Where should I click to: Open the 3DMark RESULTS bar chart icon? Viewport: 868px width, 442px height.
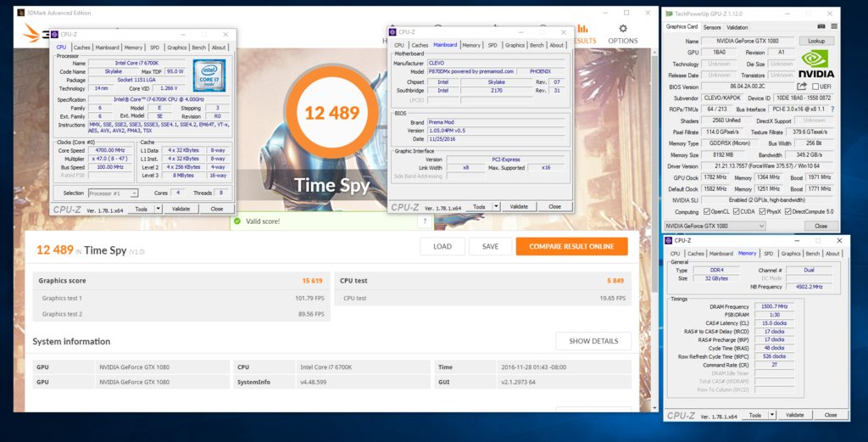point(583,28)
